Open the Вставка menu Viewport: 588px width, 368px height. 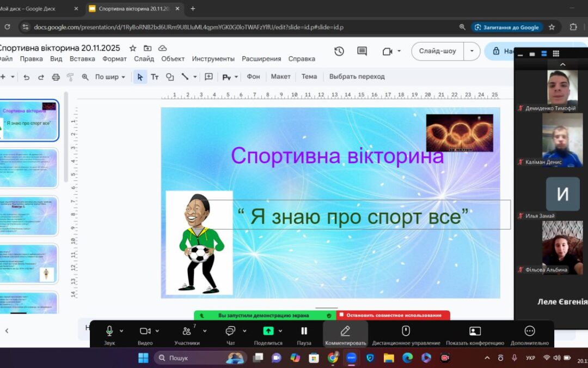pyautogui.click(x=82, y=58)
